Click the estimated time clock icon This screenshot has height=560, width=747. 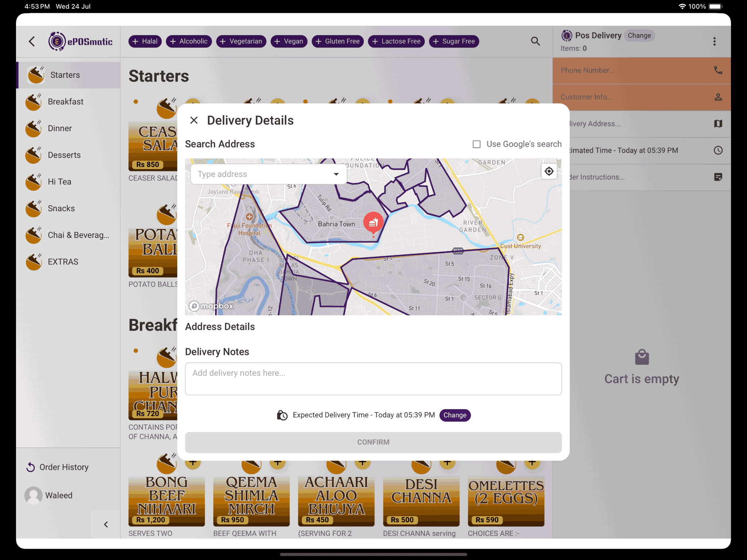[x=718, y=150]
